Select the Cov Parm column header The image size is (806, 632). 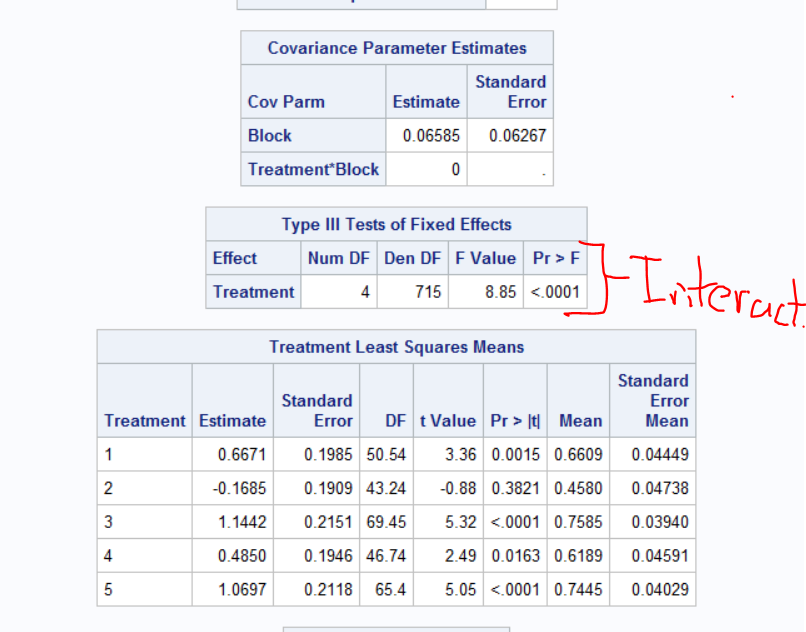click(x=286, y=101)
